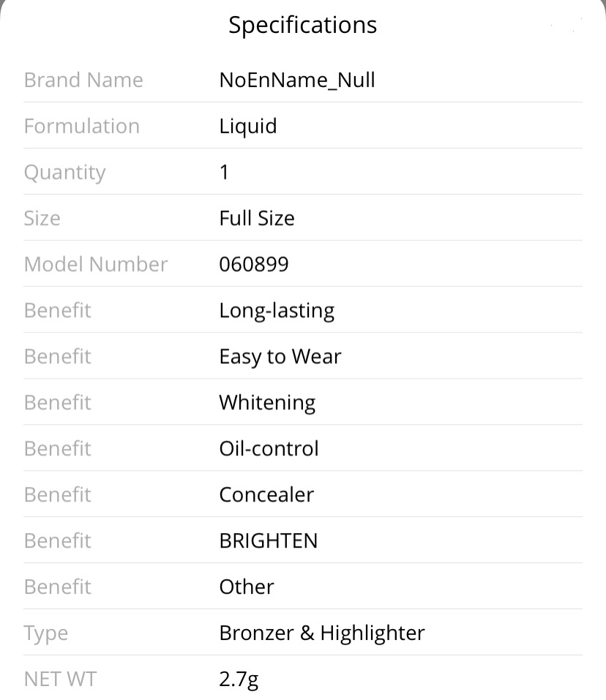The width and height of the screenshot is (606, 700).
Task: Click the Other benefit value
Action: [247, 587]
